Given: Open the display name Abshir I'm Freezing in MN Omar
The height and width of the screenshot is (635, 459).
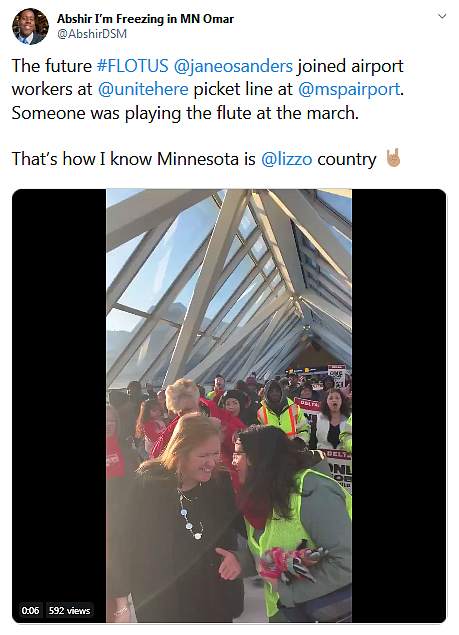Looking at the screenshot, I should coord(145,19).
